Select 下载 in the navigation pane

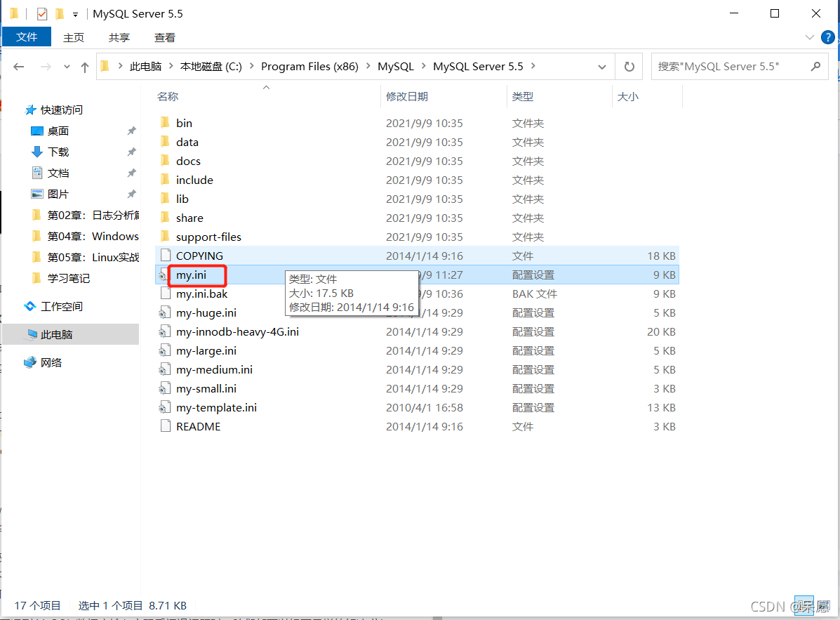58,152
